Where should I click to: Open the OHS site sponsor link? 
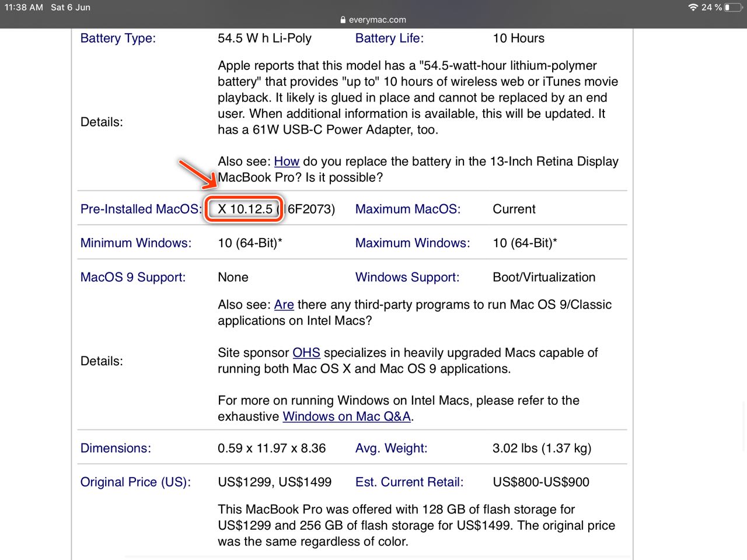306,353
